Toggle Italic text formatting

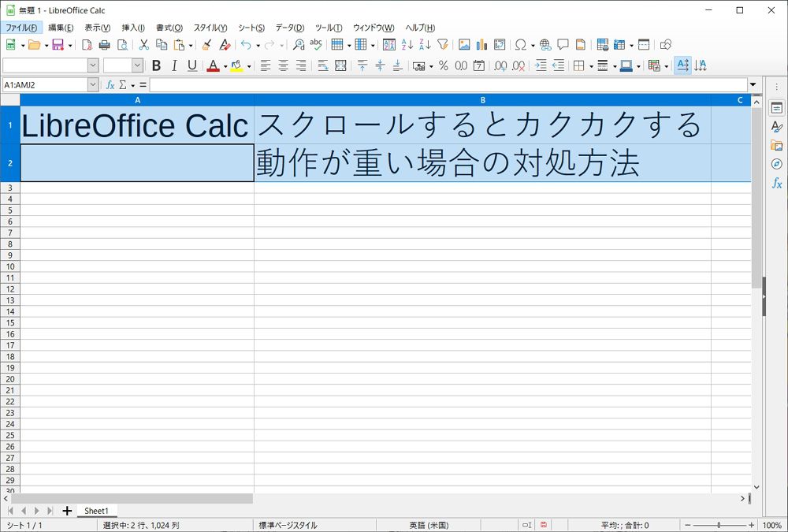(x=174, y=66)
